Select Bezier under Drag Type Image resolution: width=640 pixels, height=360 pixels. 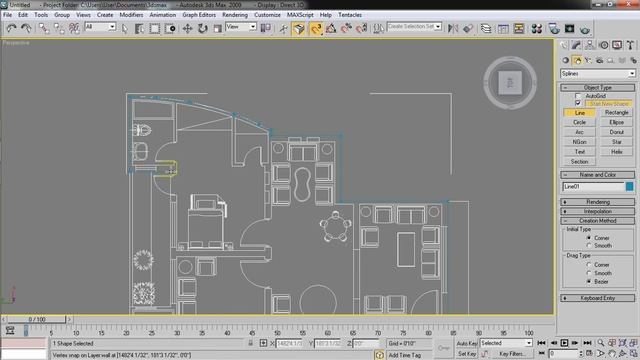[x=589, y=282]
